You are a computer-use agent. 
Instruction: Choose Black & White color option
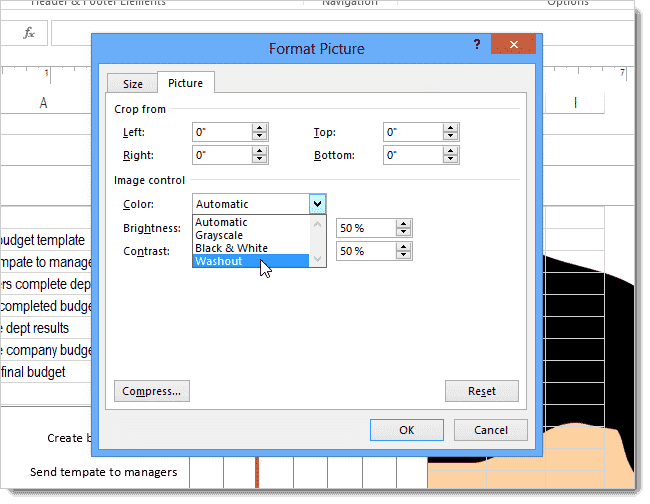[251, 248]
